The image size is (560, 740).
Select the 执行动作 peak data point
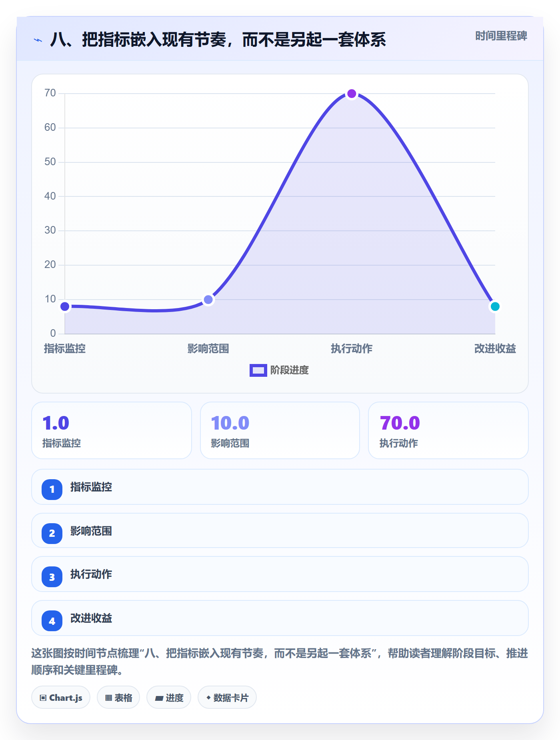352,94
